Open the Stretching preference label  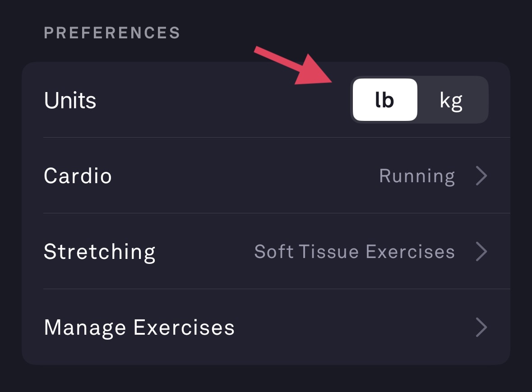[x=99, y=251]
